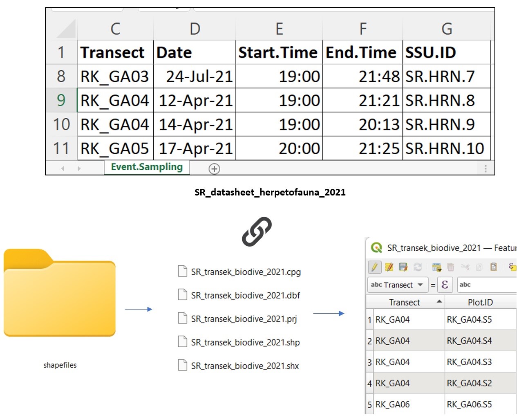Reload the QGIS attribute table

point(417,267)
